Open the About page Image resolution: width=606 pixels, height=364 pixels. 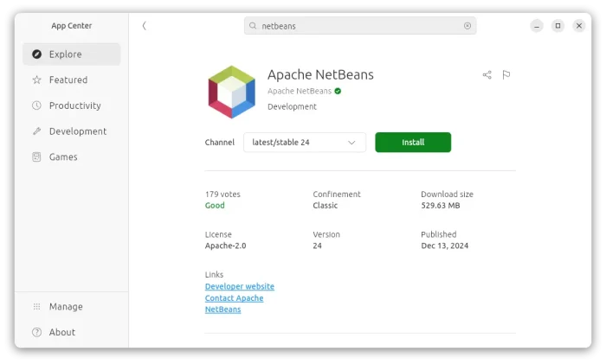pyautogui.click(x=72, y=332)
